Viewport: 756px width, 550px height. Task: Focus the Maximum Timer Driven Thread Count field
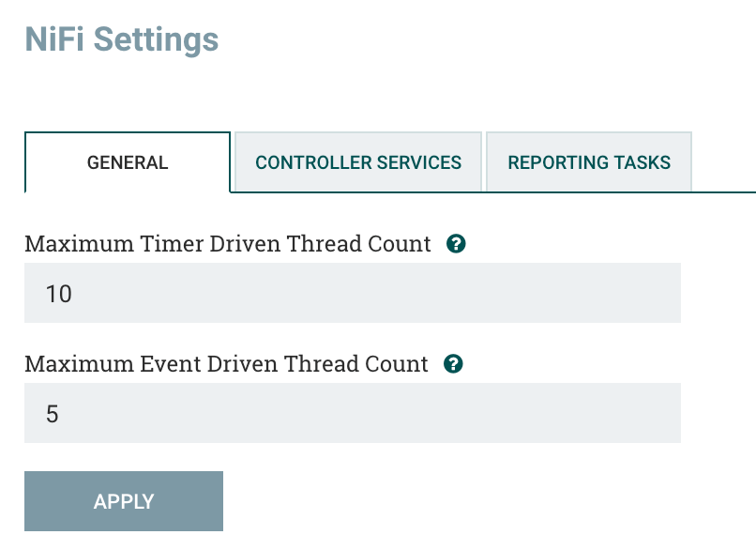[352, 293]
